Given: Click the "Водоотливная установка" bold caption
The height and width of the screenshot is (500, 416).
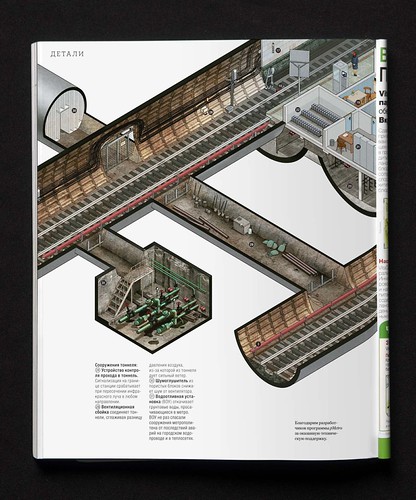Looking at the screenshot, I should [171, 399].
